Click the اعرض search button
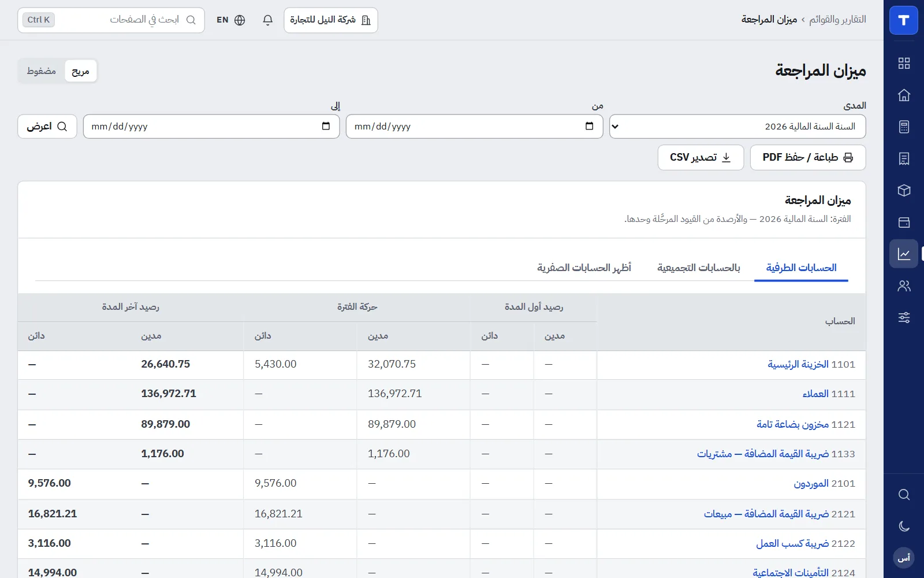Screen dimensions: 924x578 (x=47, y=127)
